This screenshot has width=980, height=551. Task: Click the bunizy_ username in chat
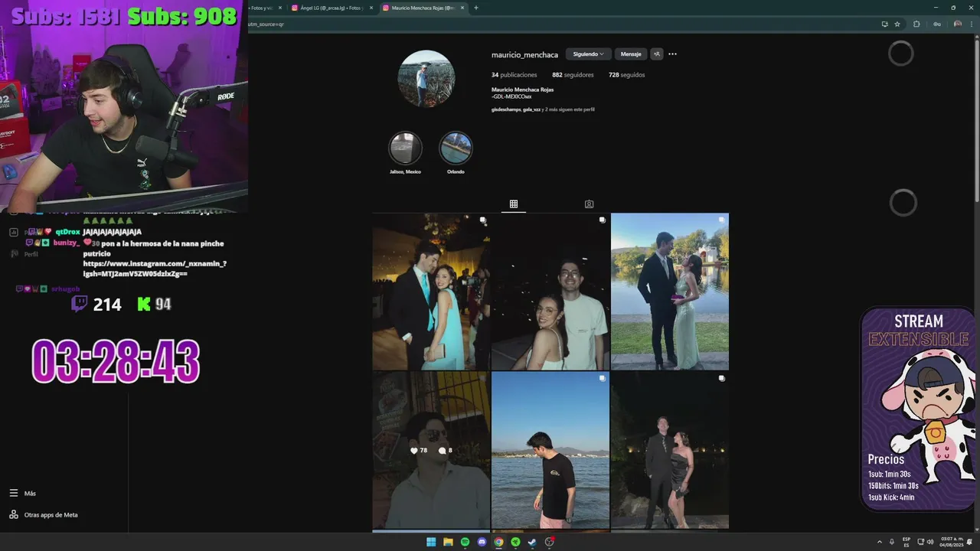(66, 243)
